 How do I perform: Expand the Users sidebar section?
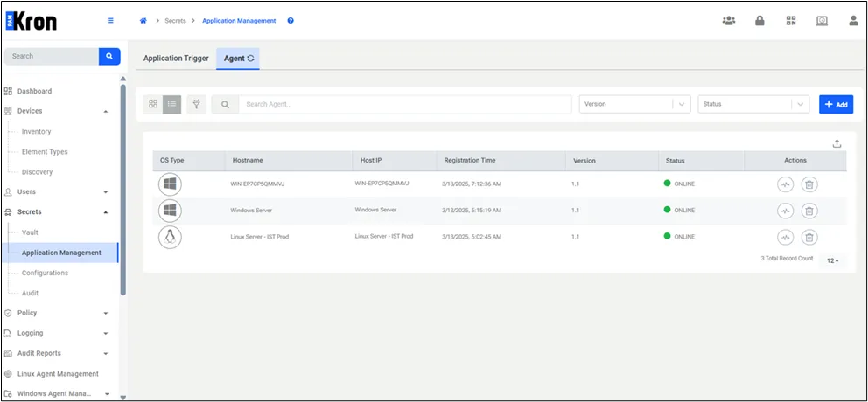pos(106,192)
